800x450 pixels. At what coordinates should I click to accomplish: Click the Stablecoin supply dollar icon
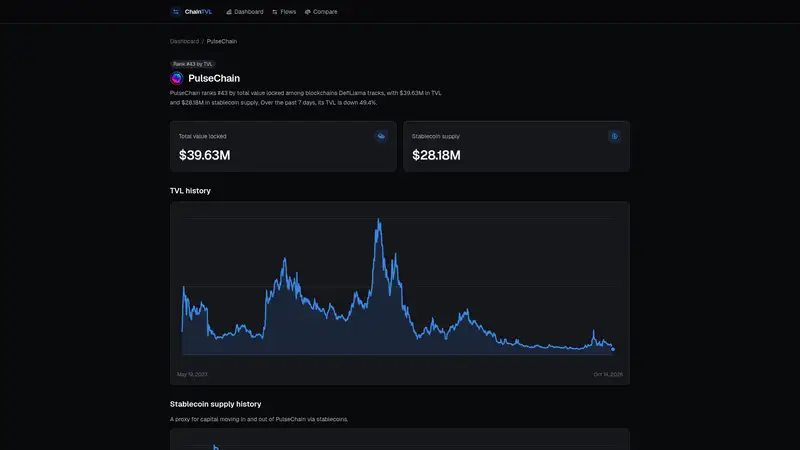614,136
